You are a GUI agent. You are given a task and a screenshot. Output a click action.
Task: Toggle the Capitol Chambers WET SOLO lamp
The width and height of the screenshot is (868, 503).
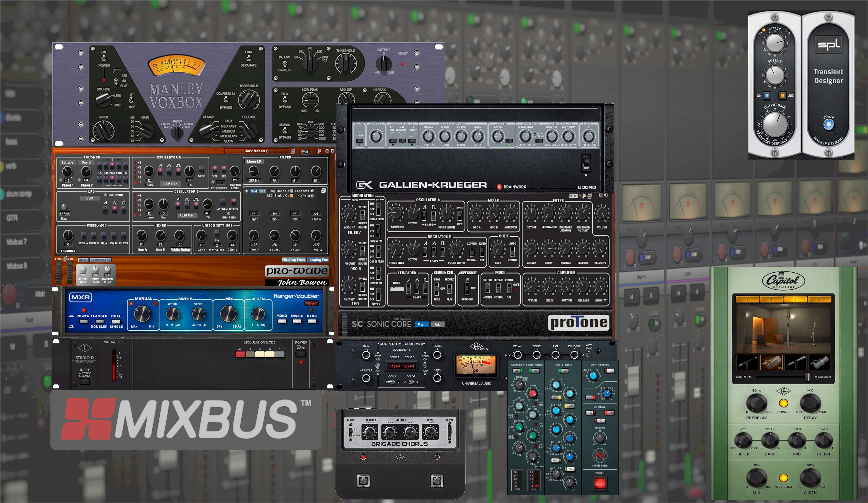coord(783,478)
